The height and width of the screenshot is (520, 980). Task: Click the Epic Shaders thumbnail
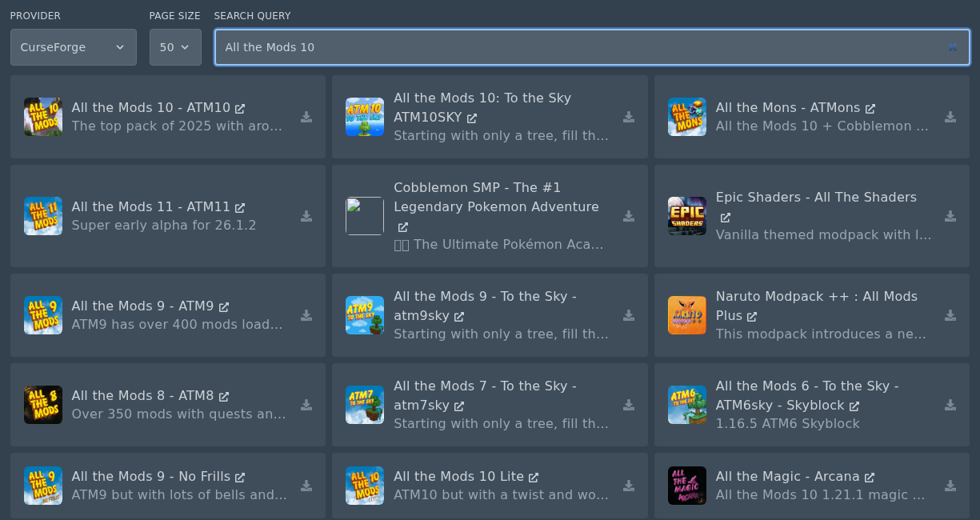point(687,216)
